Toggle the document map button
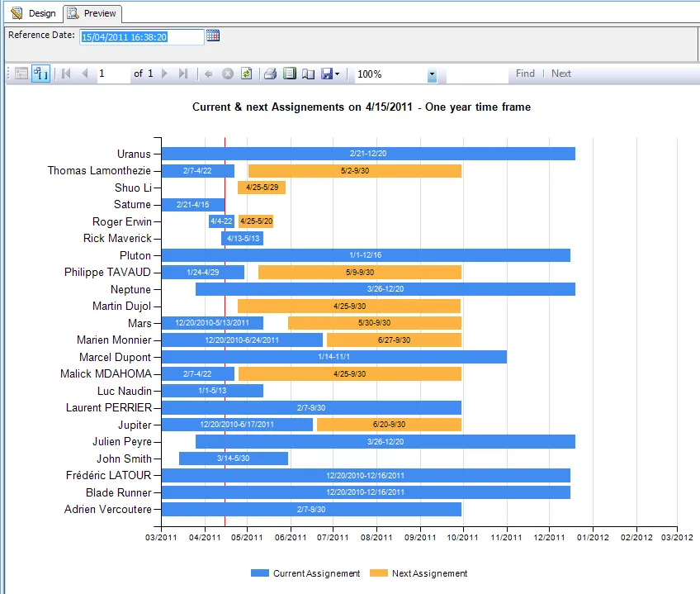The image size is (700, 594). [21, 74]
